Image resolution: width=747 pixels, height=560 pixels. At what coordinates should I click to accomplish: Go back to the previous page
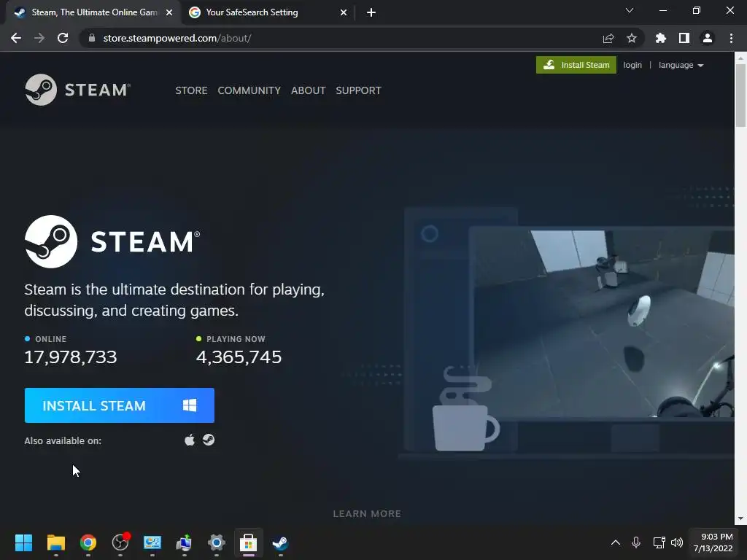click(x=16, y=38)
